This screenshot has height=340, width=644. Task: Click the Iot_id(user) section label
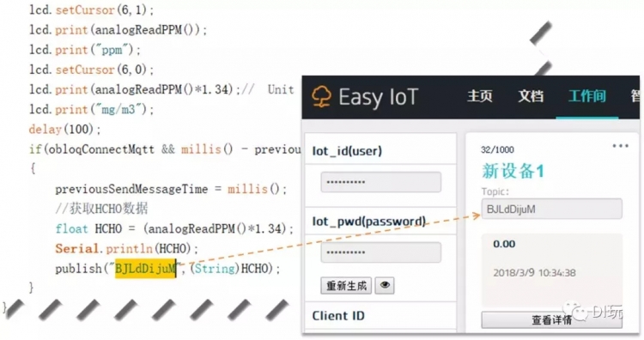coord(347,151)
